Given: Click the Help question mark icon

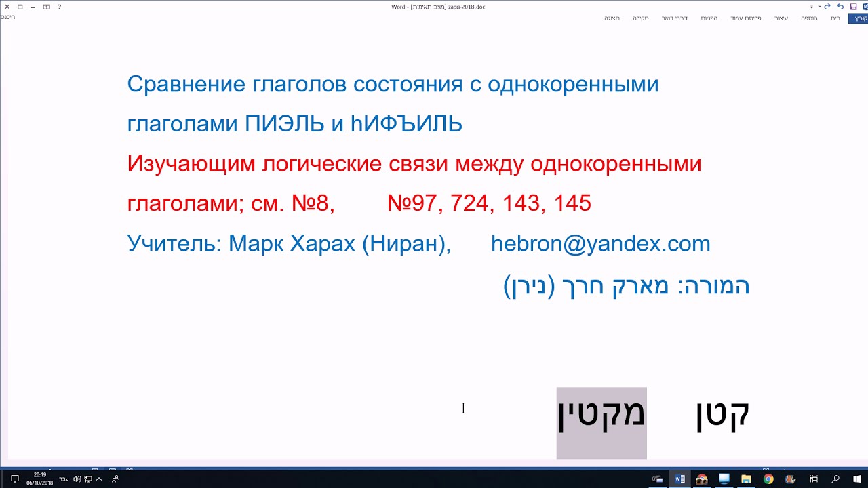Looking at the screenshot, I should pos(60,7).
